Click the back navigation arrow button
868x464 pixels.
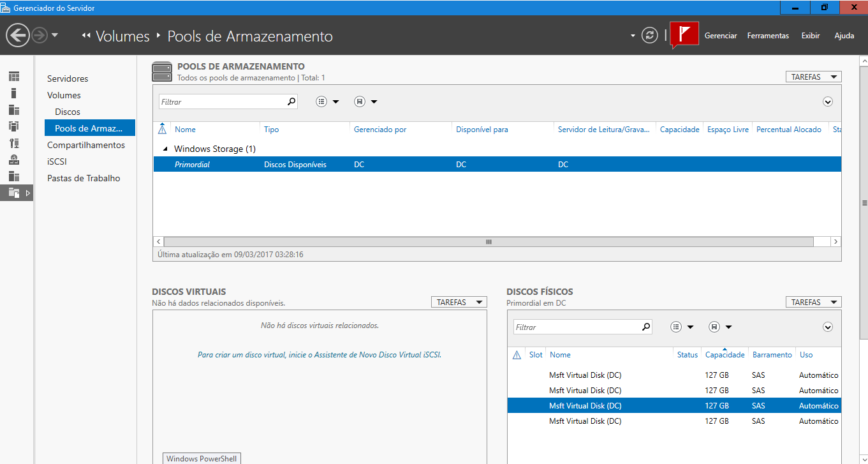click(18, 35)
